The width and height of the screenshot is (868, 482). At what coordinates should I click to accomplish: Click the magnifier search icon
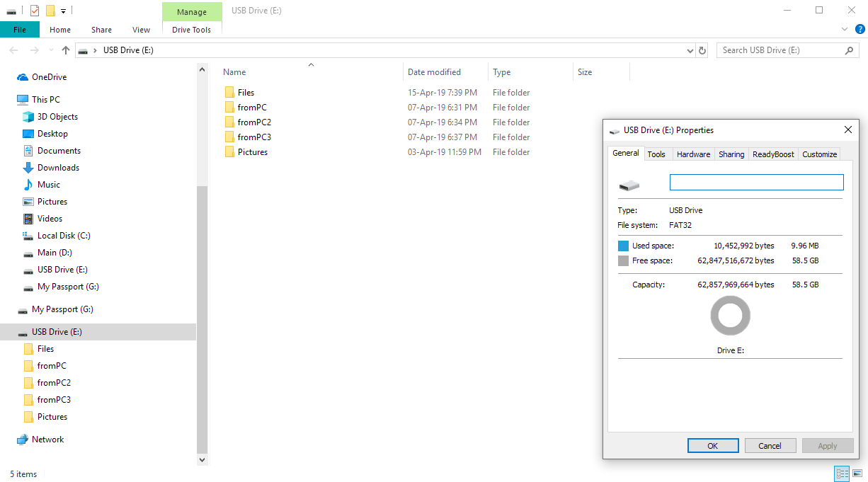[x=850, y=50]
